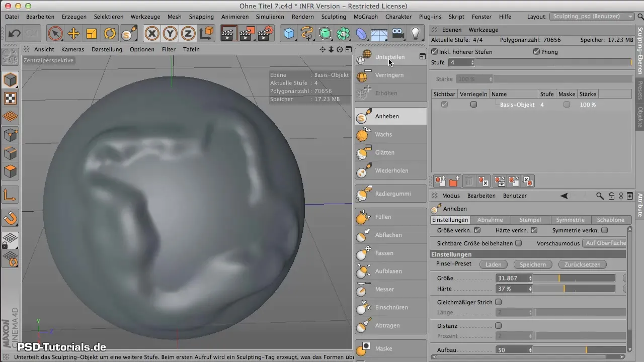Open the Layout dropdown Sculpting_psd
This screenshot has height=362, width=644.
[592, 17]
